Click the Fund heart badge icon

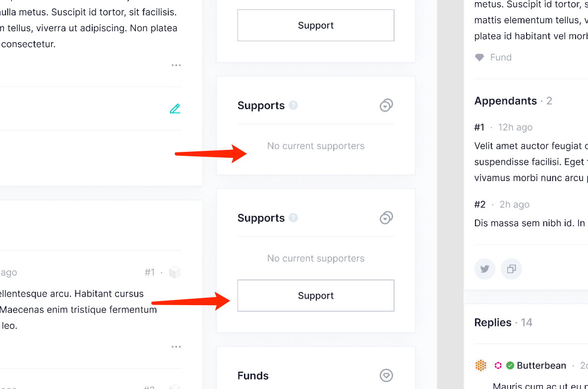(479, 57)
